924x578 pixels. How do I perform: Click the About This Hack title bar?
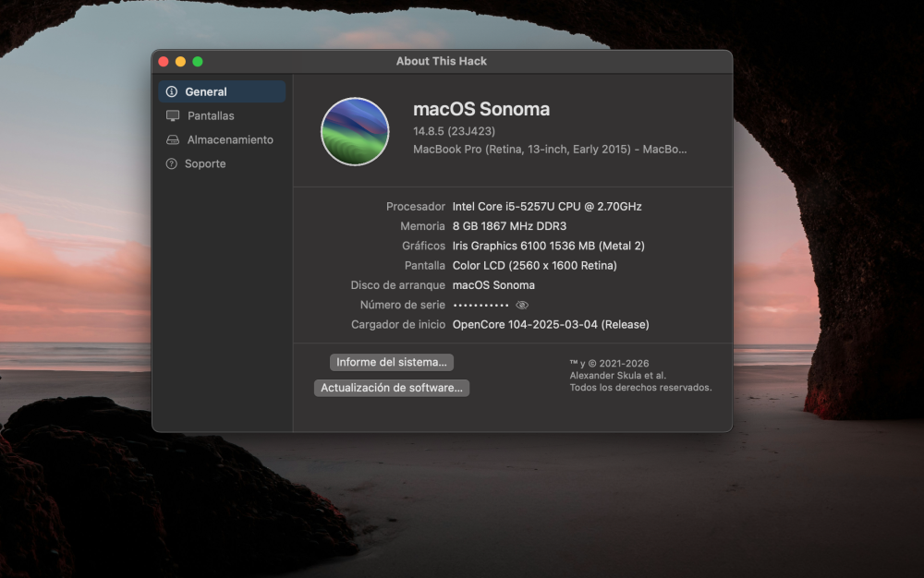click(x=442, y=61)
